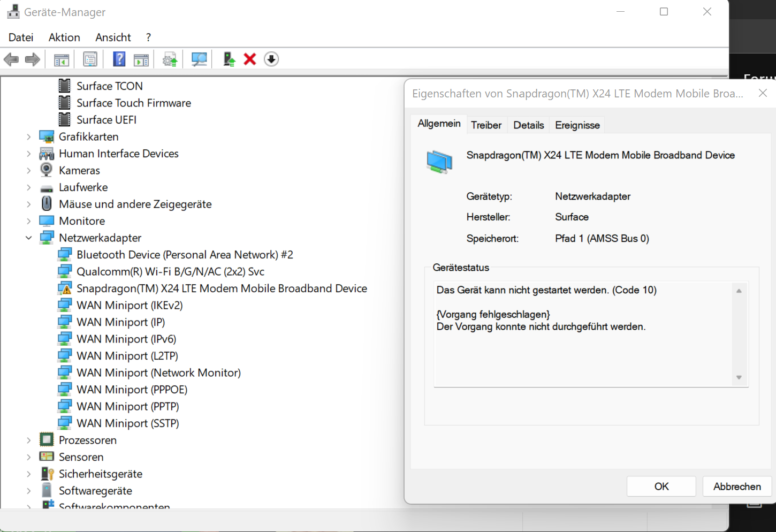776x532 pixels.
Task: Collapse the Netzwerkadapter category
Action: point(29,238)
